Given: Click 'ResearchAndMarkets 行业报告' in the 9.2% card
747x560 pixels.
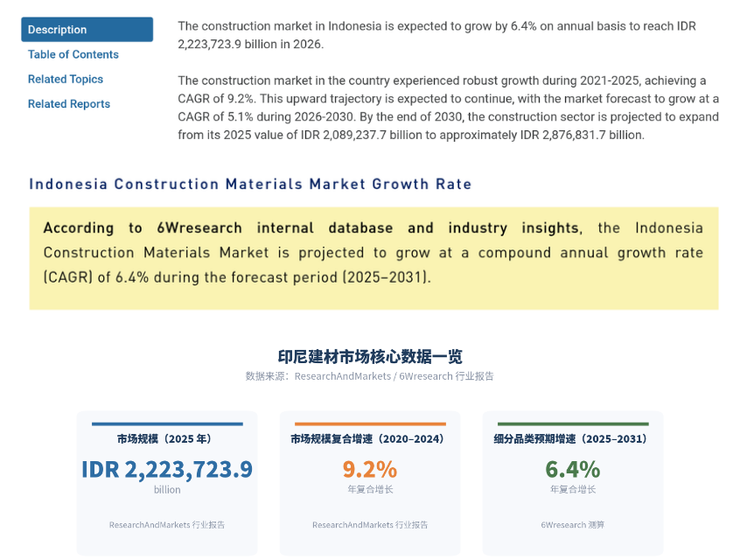Looking at the screenshot, I should [x=370, y=525].
